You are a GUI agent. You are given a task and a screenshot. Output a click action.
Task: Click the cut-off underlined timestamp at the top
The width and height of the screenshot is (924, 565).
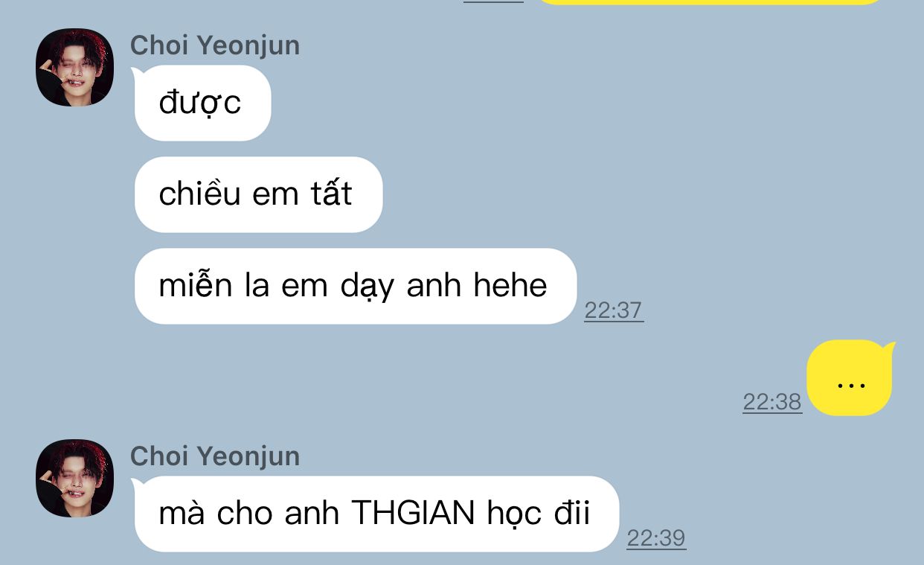point(493,1)
